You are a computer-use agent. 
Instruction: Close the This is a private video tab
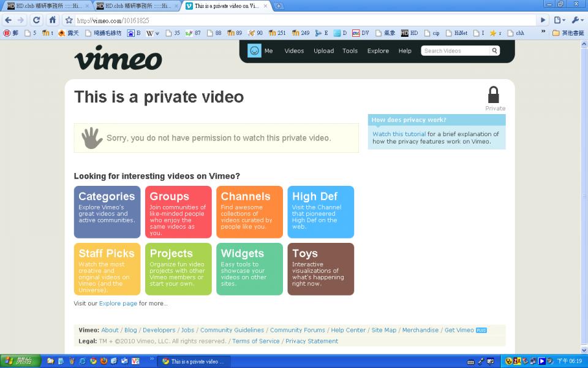[265, 6]
